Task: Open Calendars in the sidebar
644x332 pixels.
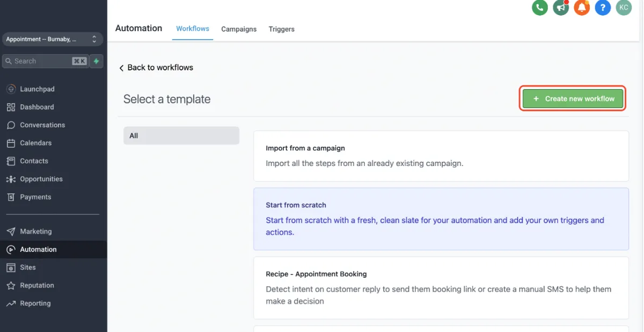Action: [x=35, y=143]
